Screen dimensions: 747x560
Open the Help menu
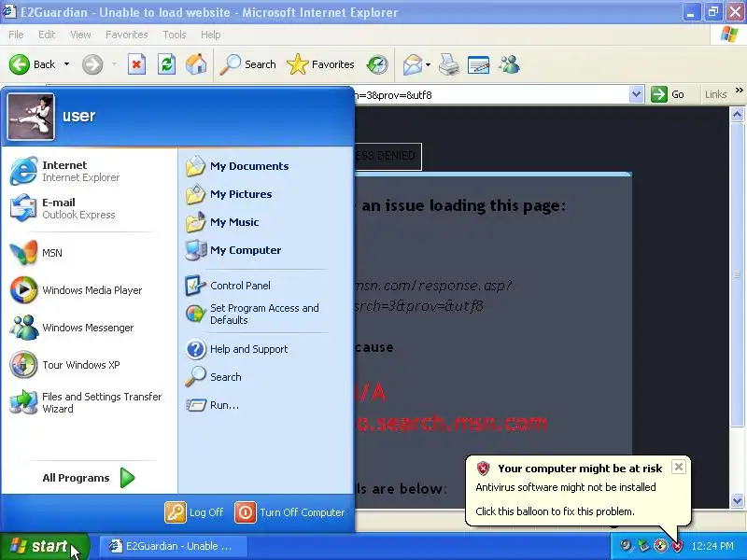pyautogui.click(x=211, y=35)
